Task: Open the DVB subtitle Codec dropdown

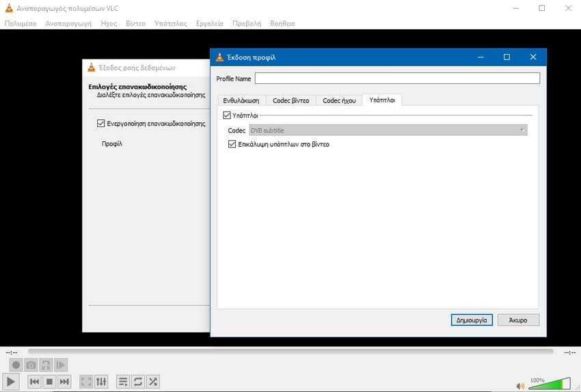Action: (388, 130)
